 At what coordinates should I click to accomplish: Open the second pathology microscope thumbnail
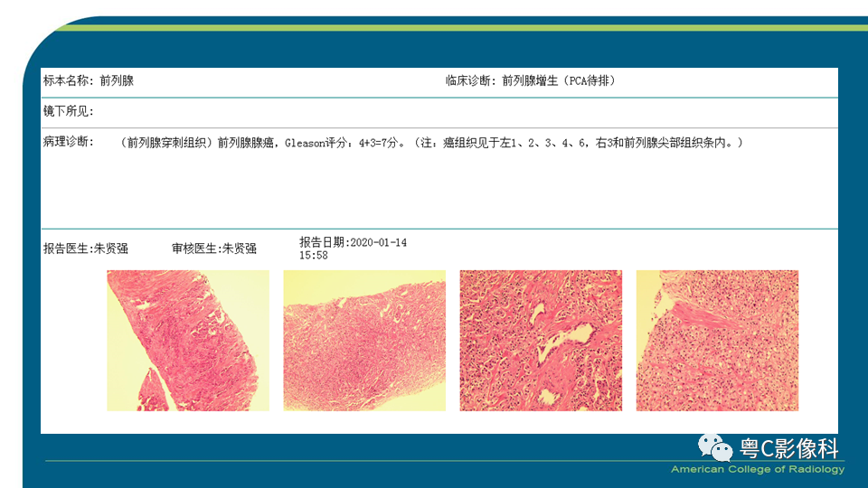[364, 341]
